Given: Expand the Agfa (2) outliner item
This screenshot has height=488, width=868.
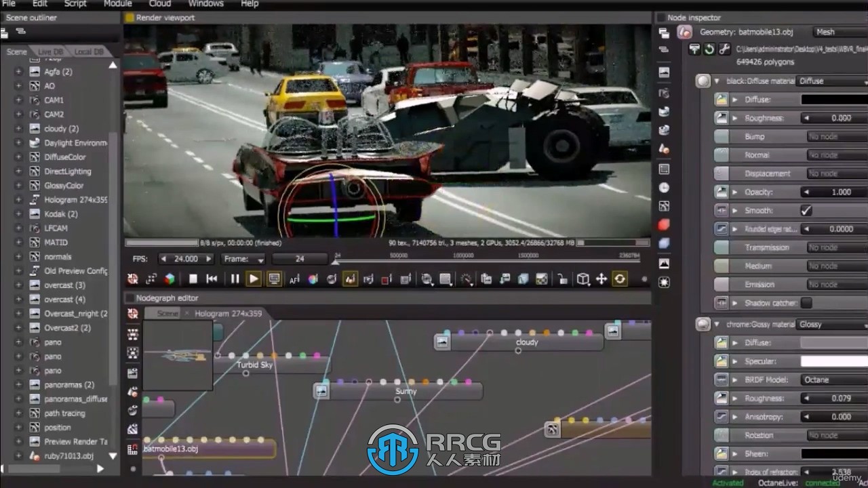Looking at the screenshot, I should [x=18, y=71].
